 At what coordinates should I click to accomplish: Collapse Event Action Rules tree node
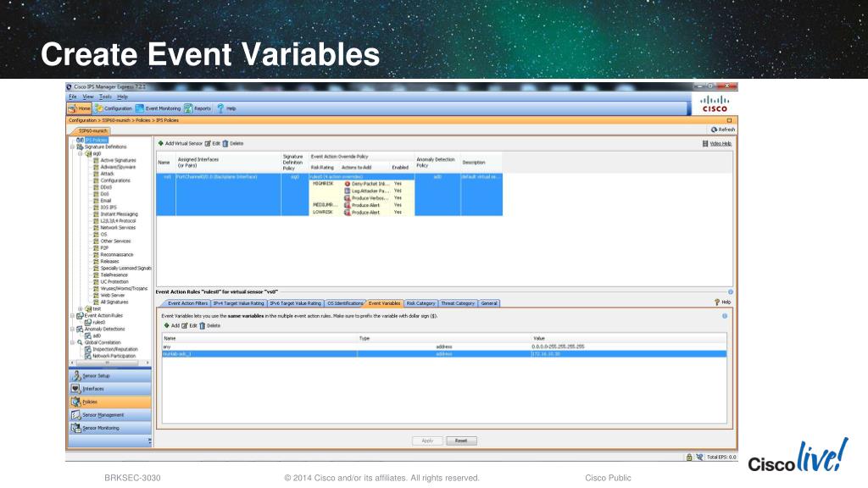[73, 315]
